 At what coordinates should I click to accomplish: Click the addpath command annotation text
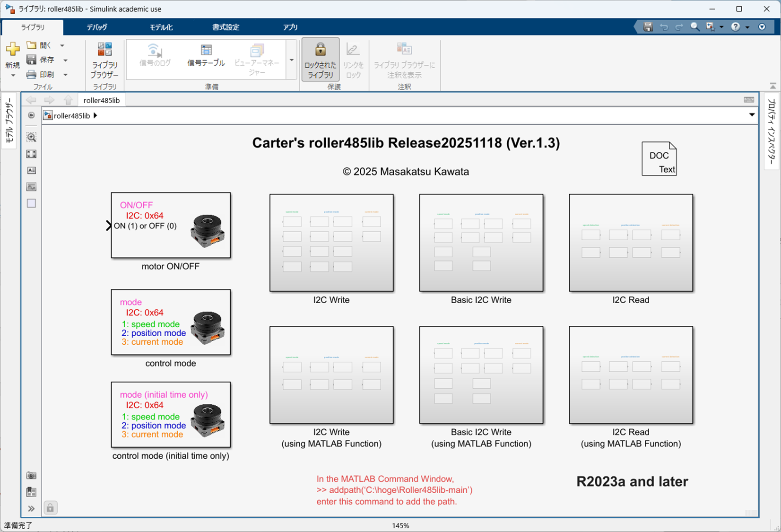[x=395, y=490]
